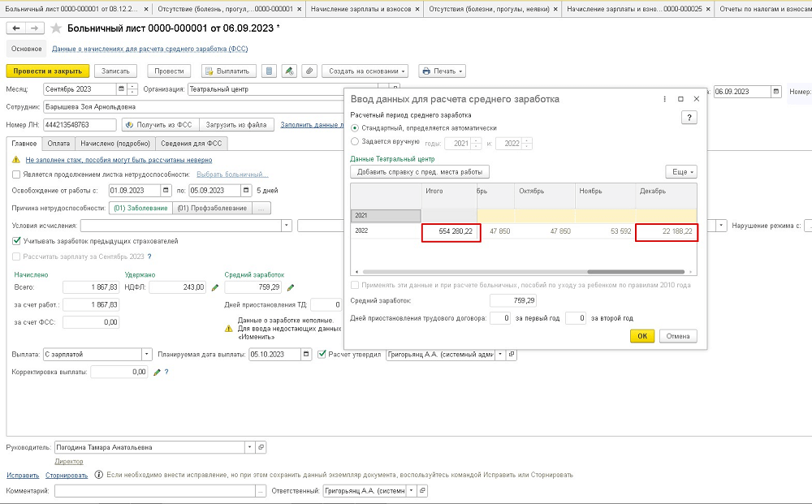Click the pencil icon next to НДФЛ
Screen dimensions: 812x504
215,287
